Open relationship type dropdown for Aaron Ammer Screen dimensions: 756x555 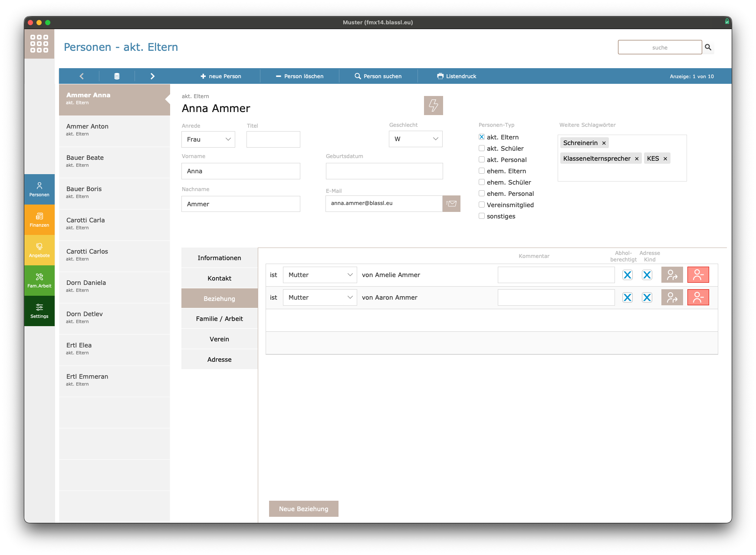(320, 297)
